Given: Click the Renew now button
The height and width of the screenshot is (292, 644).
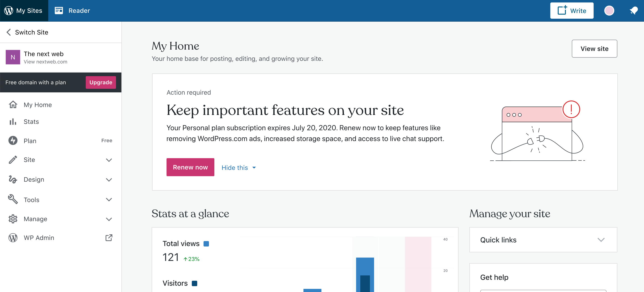Looking at the screenshot, I should point(190,167).
